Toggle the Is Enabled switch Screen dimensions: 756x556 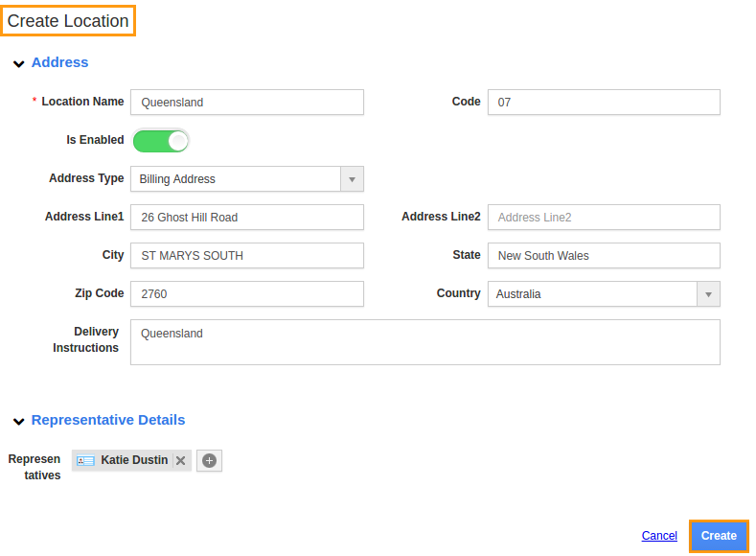[x=161, y=141]
